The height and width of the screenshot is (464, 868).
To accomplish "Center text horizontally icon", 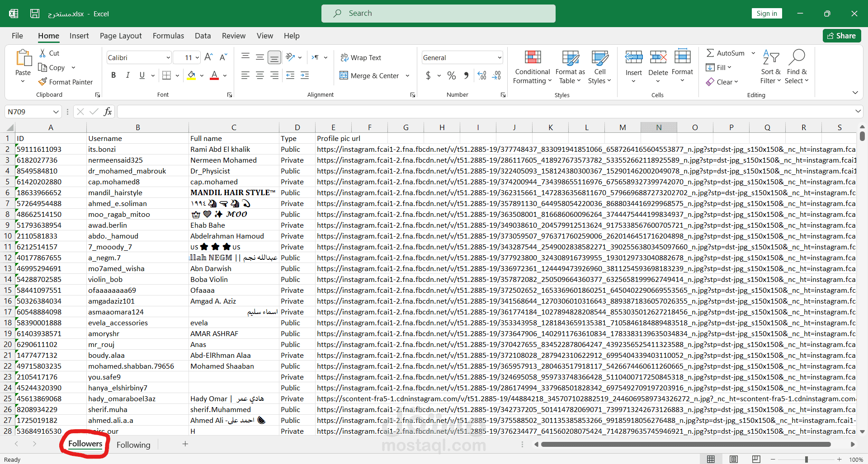I will coord(260,75).
